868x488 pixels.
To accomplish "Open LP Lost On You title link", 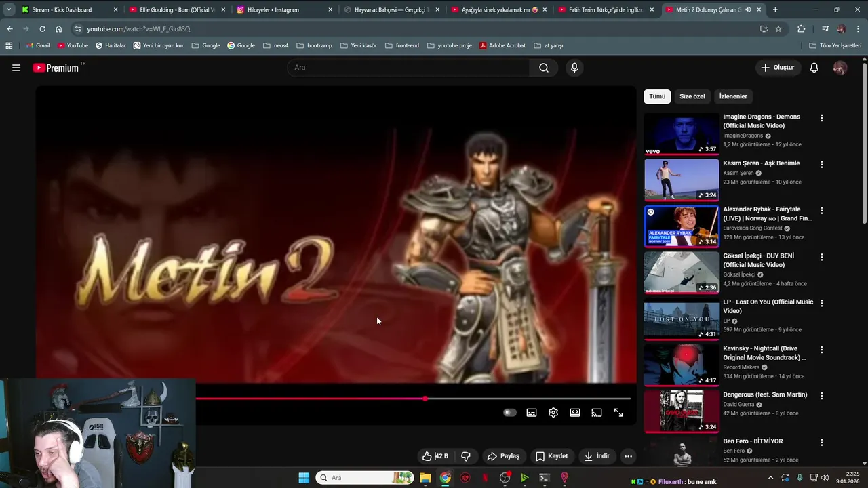I will [768, 306].
